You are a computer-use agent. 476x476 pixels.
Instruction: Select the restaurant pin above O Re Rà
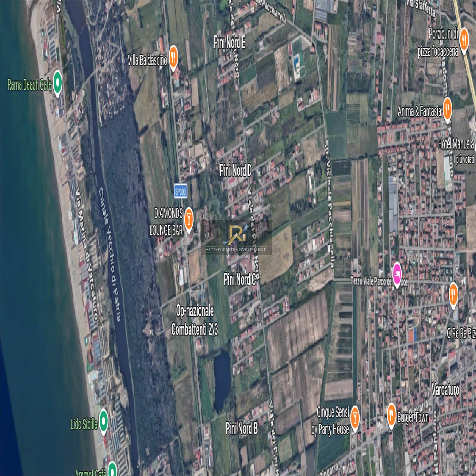coord(453,293)
